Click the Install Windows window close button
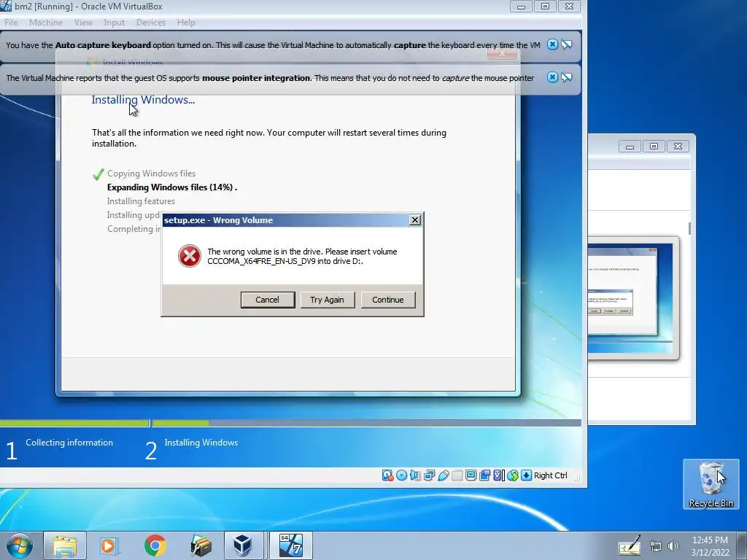The image size is (747, 560). tap(502, 54)
